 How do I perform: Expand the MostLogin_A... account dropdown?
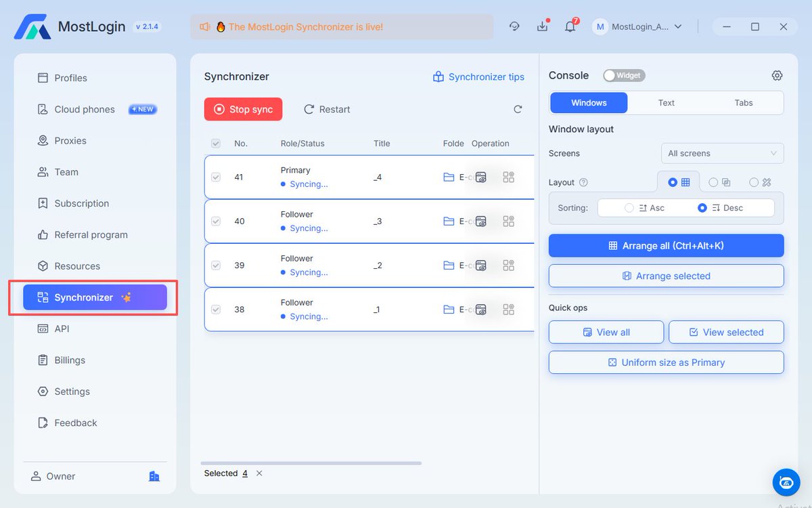pos(637,27)
